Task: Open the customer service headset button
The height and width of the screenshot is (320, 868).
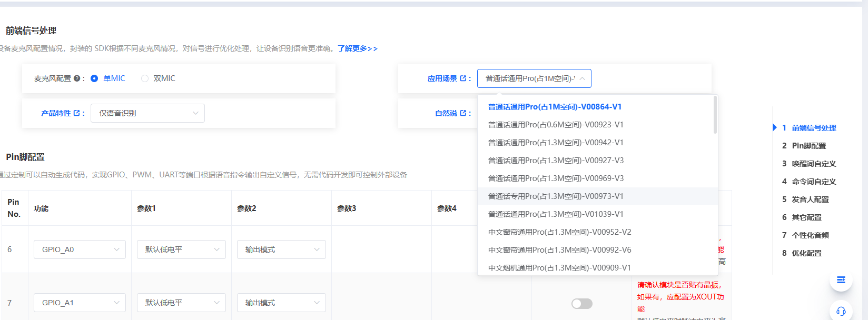Action: 841,311
